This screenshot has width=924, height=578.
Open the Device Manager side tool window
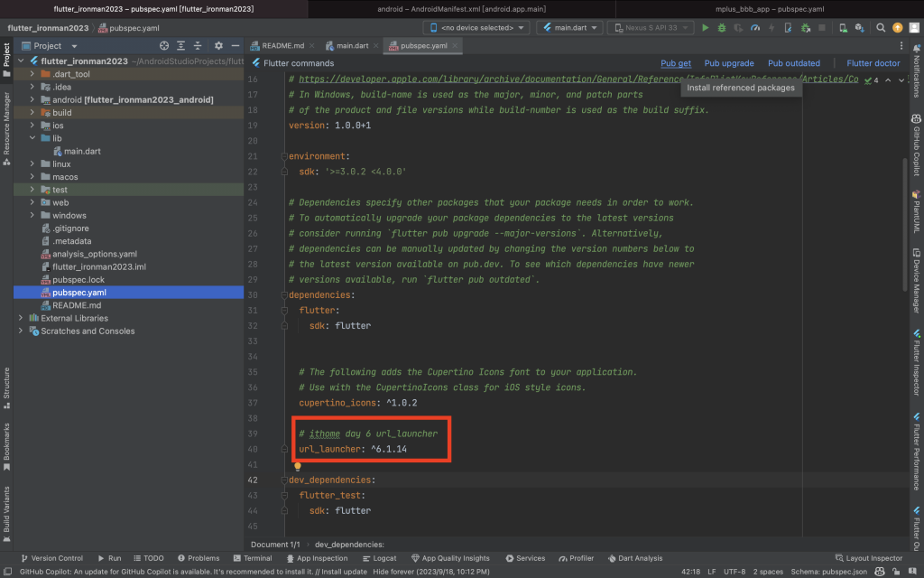click(x=917, y=280)
